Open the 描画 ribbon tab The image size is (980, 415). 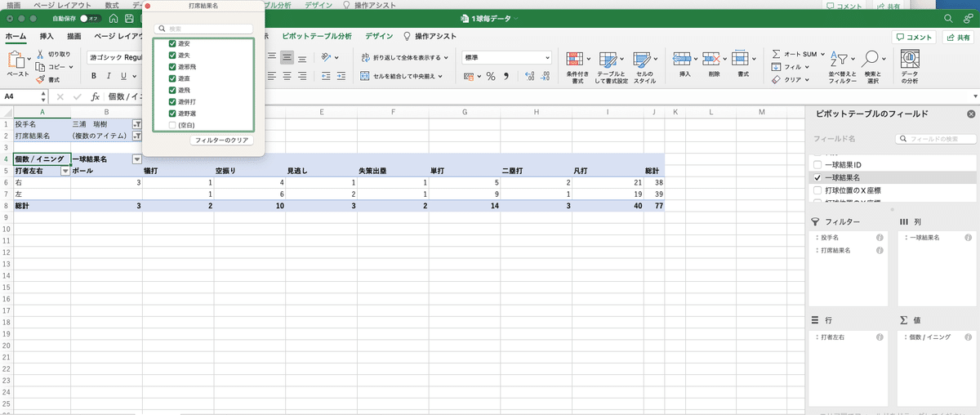74,36
